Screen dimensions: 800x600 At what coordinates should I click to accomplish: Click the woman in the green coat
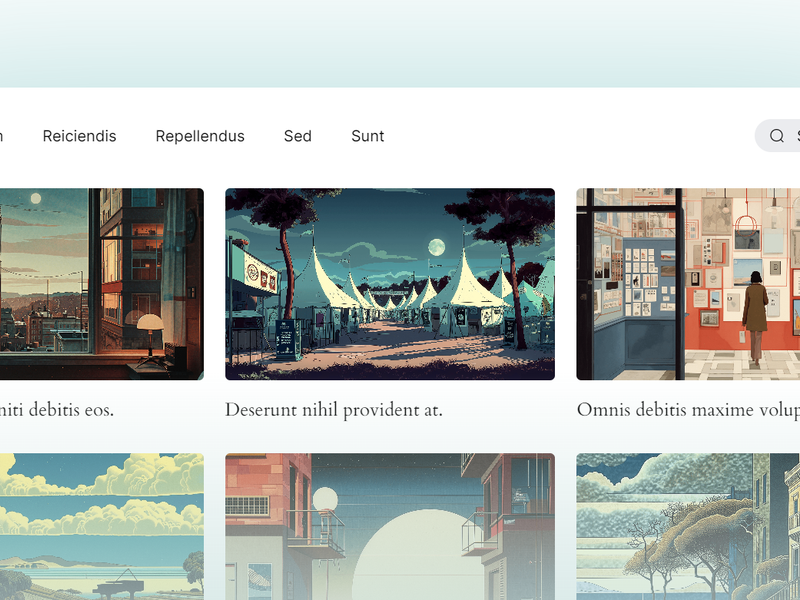tap(755, 317)
